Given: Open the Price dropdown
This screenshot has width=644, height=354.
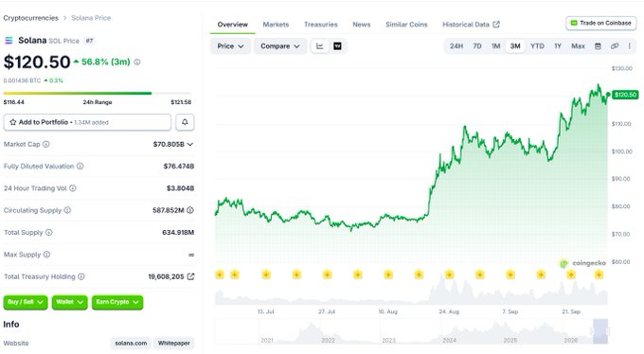Looking at the screenshot, I should pyautogui.click(x=230, y=46).
